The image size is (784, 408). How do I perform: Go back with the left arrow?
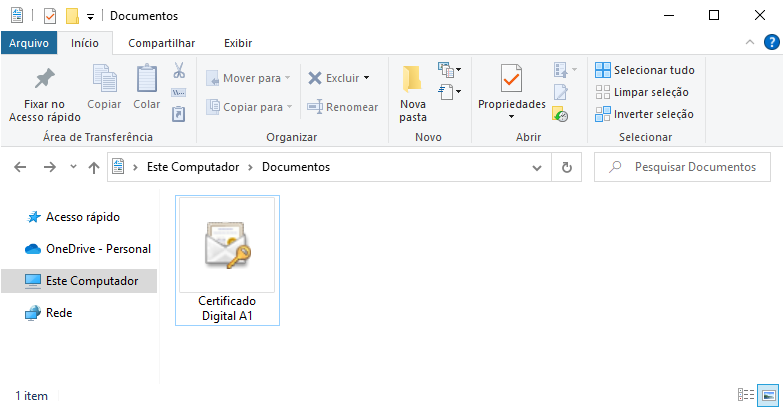coord(20,167)
